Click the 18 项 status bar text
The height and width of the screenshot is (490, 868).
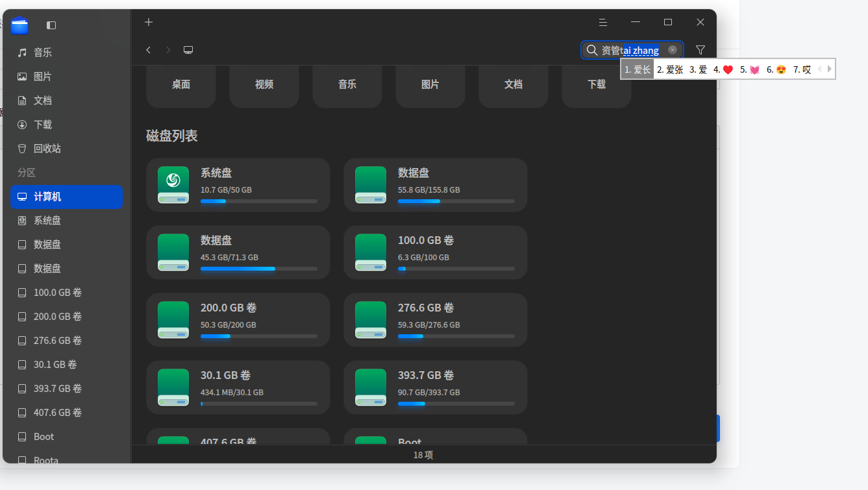click(x=423, y=455)
